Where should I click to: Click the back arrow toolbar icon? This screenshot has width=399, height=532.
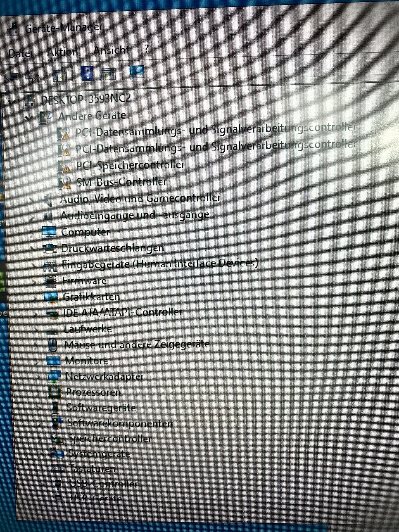pyautogui.click(x=11, y=76)
